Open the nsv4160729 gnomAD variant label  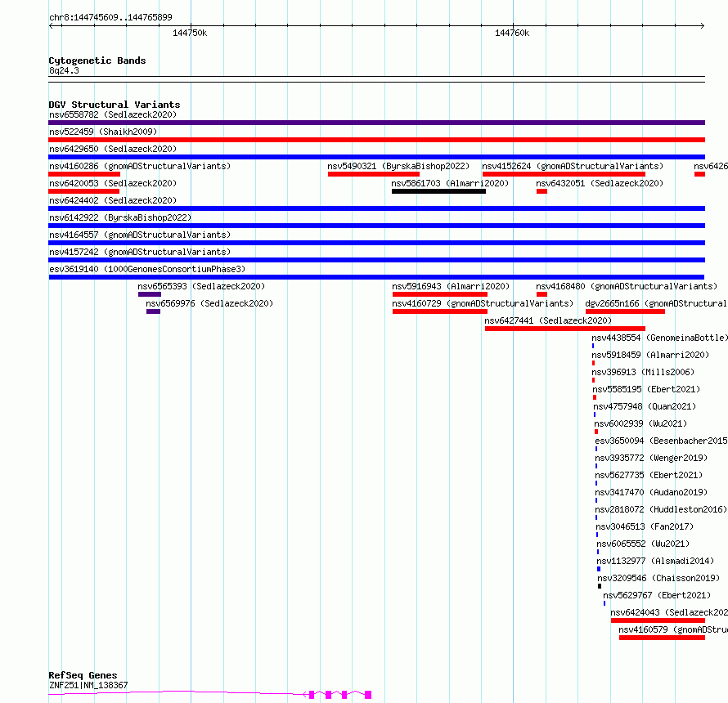pyautogui.click(x=483, y=303)
